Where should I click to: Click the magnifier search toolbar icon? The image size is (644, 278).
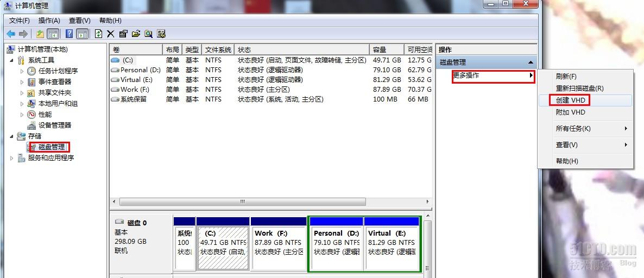(148, 34)
